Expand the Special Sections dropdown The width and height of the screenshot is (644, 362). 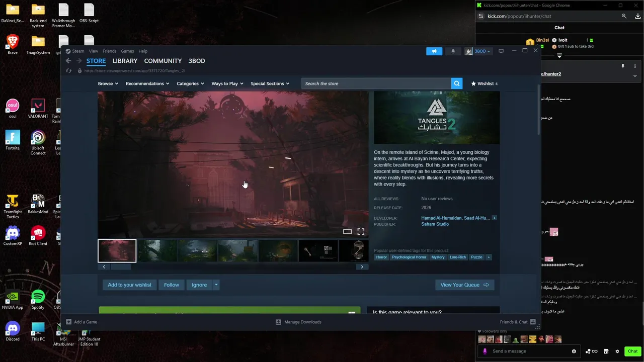[270, 83]
